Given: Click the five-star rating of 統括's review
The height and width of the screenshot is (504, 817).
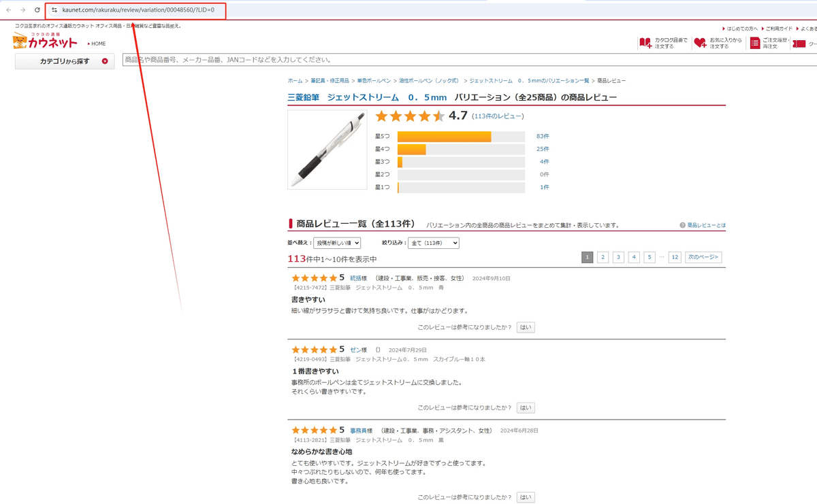Looking at the screenshot, I should coord(314,278).
